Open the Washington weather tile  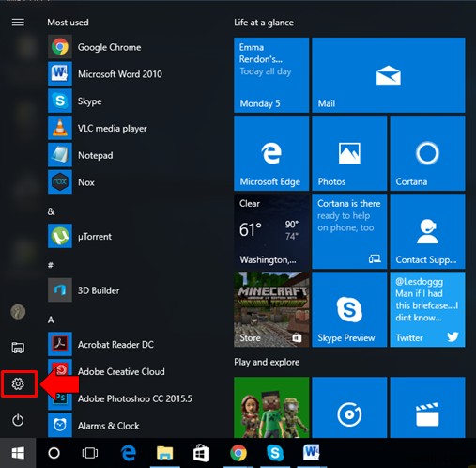click(x=271, y=231)
